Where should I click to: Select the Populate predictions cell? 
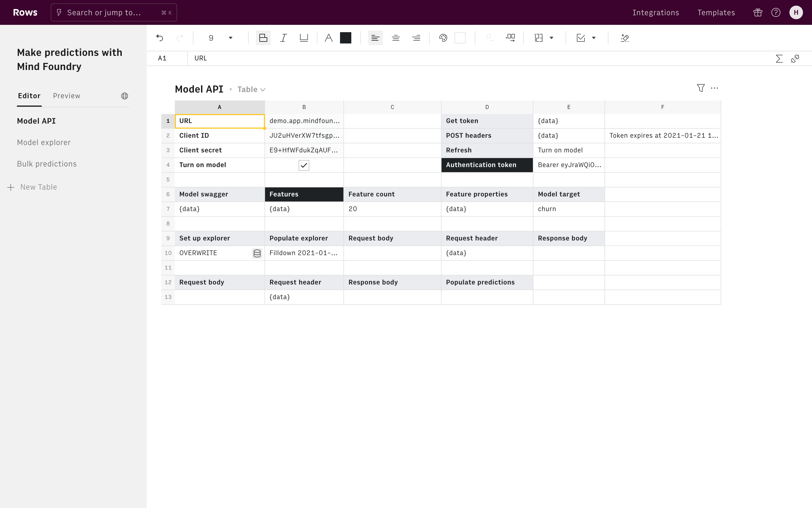coord(487,282)
